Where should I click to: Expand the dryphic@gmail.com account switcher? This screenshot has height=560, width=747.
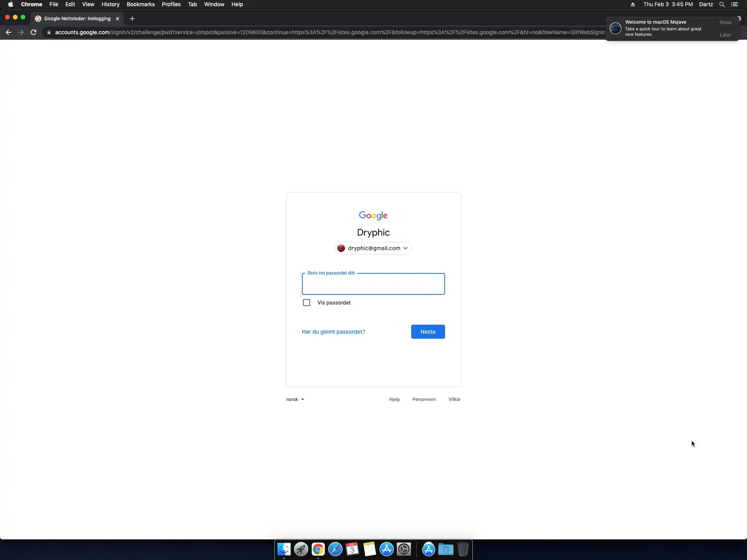click(x=373, y=248)
